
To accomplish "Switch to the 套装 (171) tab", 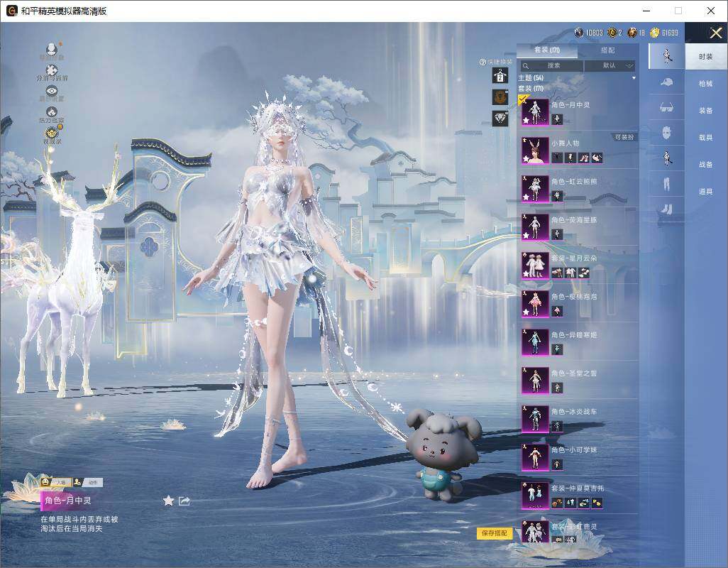I will click(547, 50).
